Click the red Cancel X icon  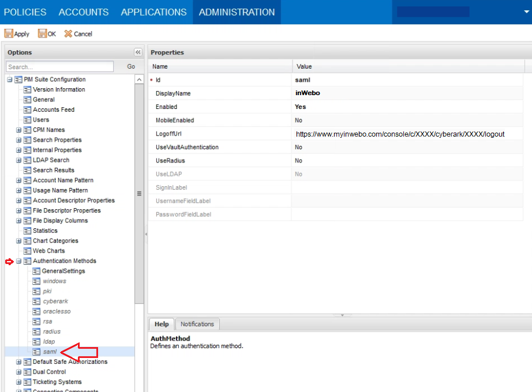68,33
